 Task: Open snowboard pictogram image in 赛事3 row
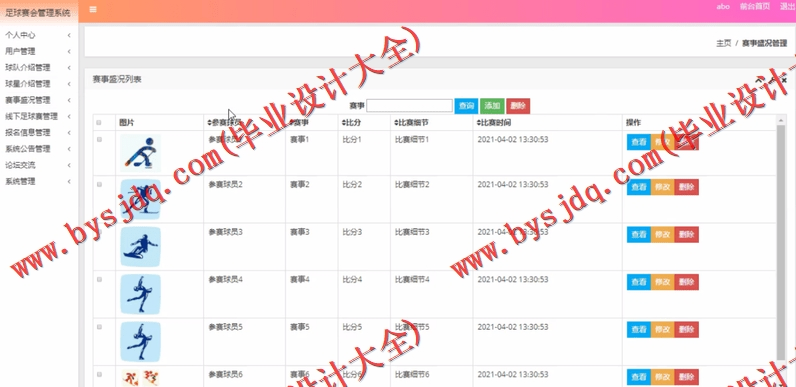click(141, 247)
